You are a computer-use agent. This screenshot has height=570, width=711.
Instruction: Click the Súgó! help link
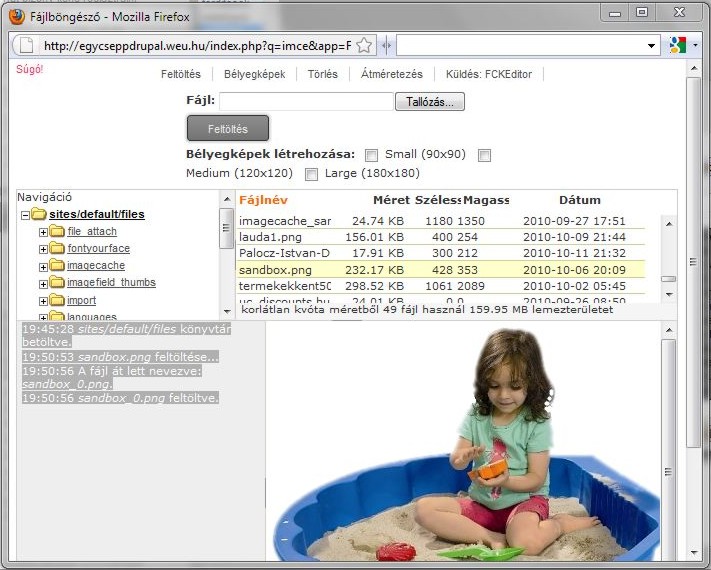29,69
